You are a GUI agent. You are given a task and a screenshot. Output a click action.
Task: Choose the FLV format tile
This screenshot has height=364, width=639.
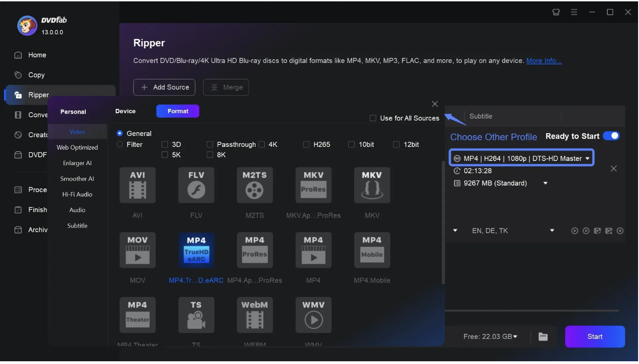(x=196, y=185)
